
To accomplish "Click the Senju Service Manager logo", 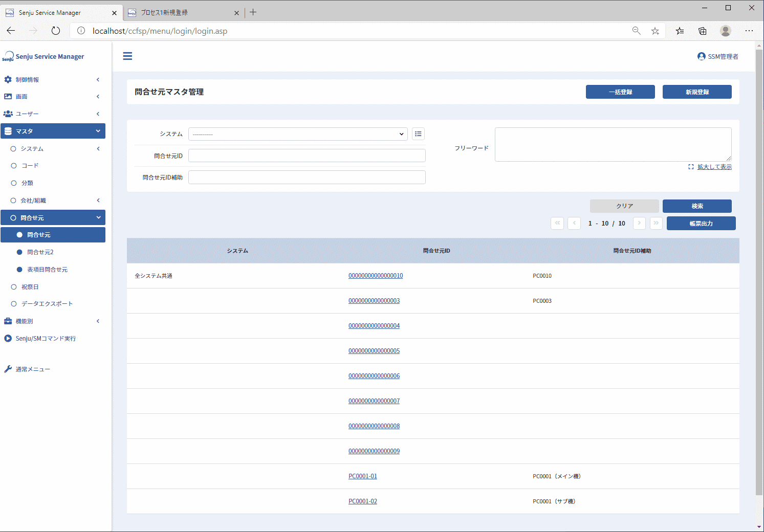I will pos(43,56).
